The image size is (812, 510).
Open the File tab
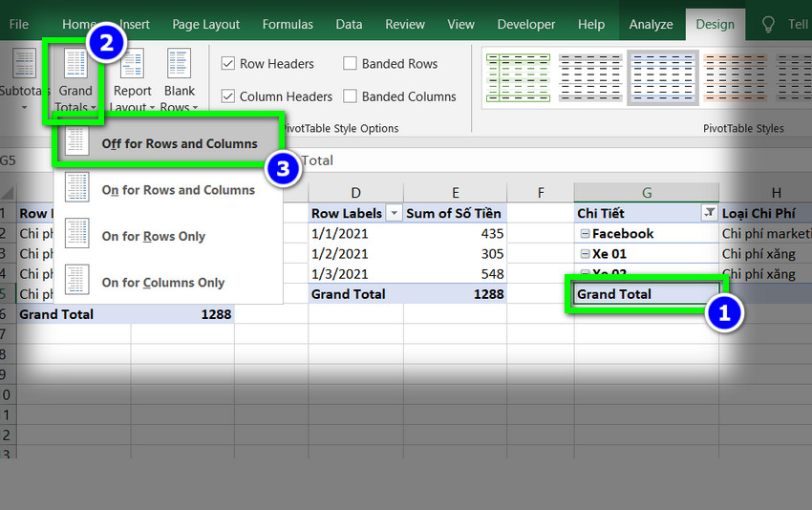point(19,24)
